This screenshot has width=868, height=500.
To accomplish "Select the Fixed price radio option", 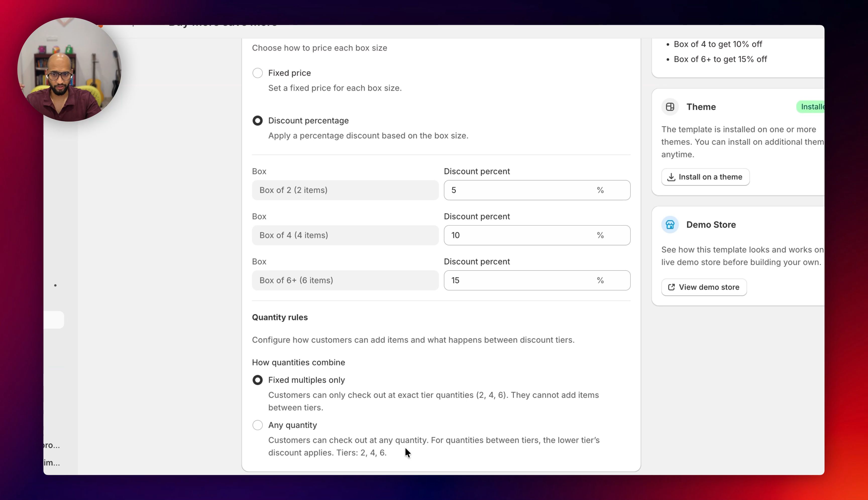I will 257,73.
